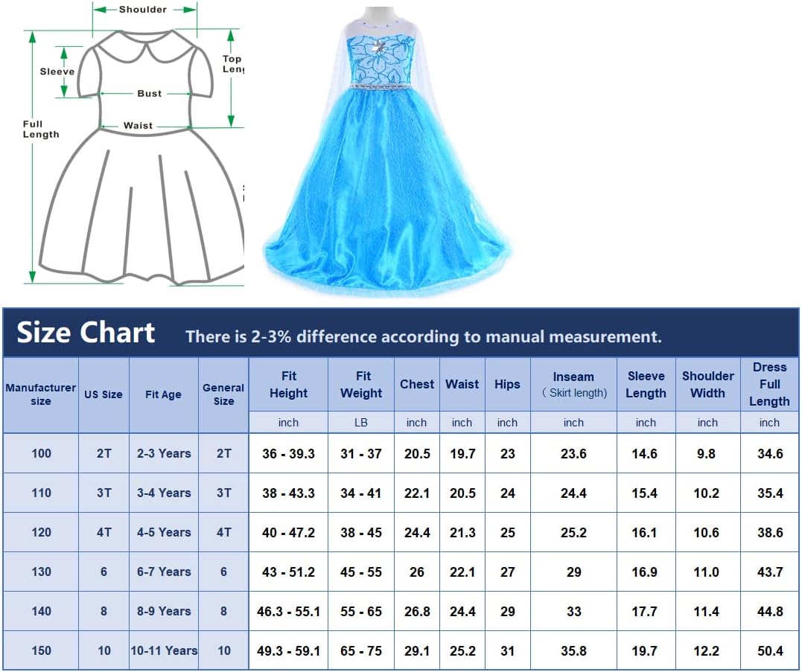Click the 2-3 Years fit age cell
The height and width of the screenshot is (672, 802).
pos(164,453)
